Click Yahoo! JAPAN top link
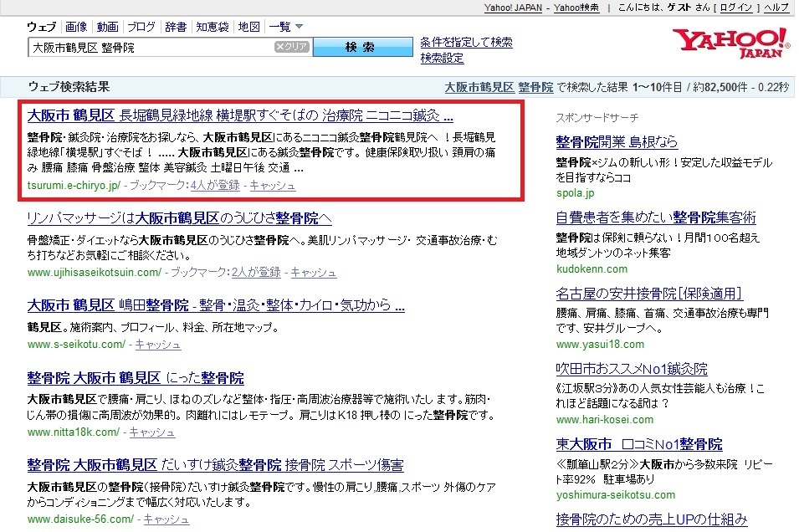Screen dimensions: 799x532 pos(513,8)
